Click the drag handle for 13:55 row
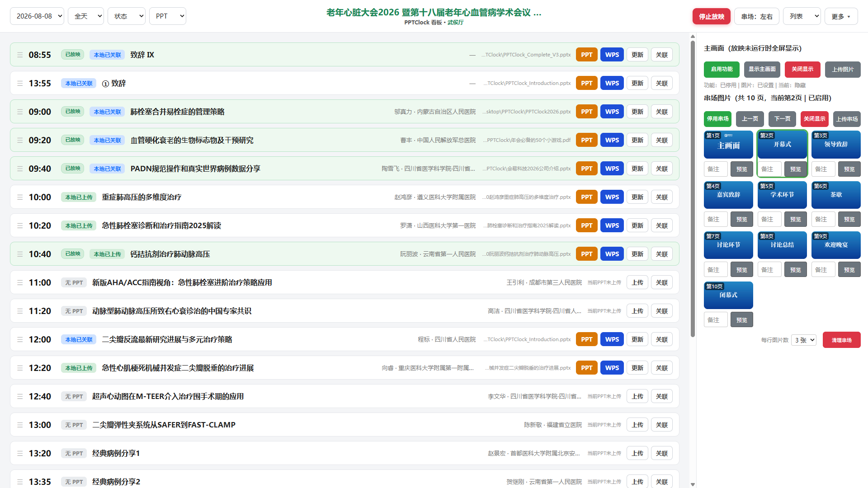The image size is (868, 488). coord(20,83)
